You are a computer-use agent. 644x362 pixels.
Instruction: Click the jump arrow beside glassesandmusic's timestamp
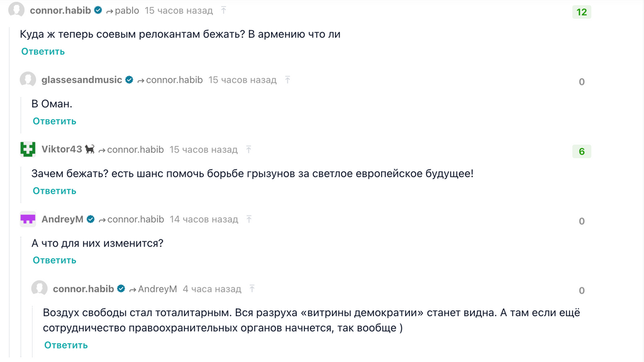point(287,80)
